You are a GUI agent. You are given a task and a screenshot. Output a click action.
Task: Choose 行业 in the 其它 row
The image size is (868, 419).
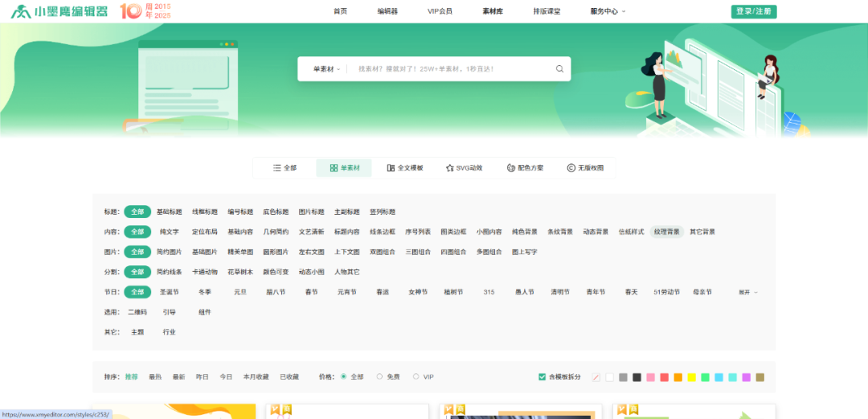(x=170, y=332)
